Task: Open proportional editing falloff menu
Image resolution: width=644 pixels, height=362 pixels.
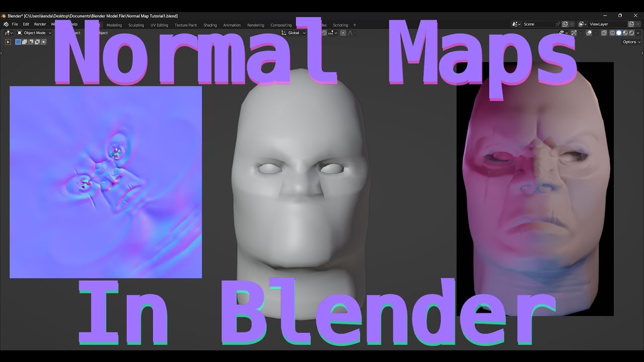Action: [352, 33]
